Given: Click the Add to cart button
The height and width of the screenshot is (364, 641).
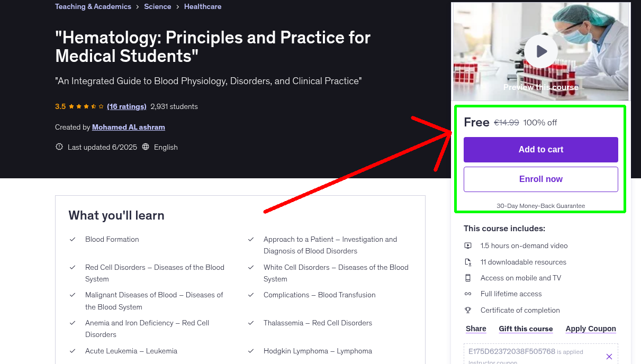Looking at the screenshot, I should click(540, 150).
